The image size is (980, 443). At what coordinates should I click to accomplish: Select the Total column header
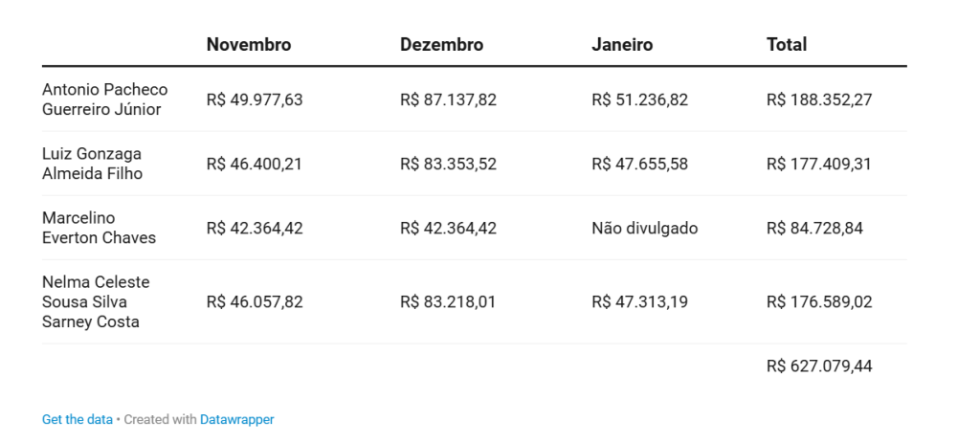pyautogui.click(x=787, y=45)
